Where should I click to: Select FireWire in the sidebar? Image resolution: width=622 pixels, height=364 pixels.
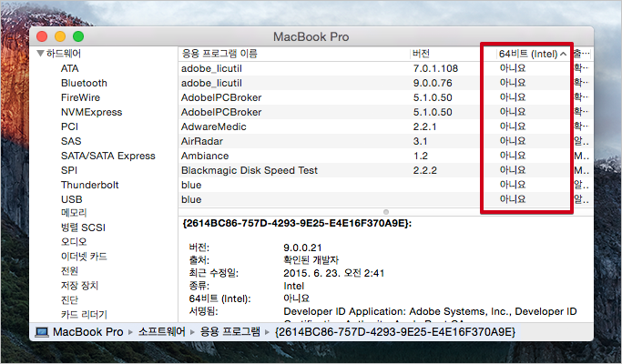pyautogui.click(x=80, y=97)
